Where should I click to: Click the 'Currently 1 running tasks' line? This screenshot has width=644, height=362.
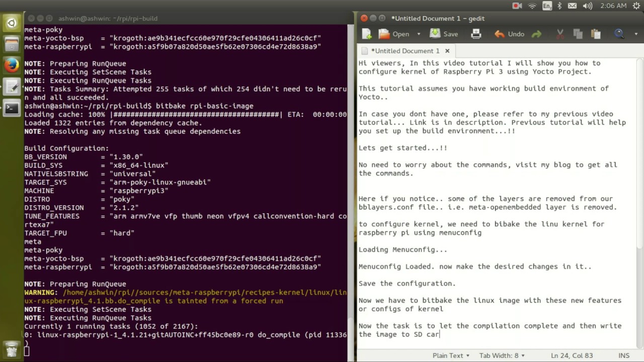tap(111, 326)
